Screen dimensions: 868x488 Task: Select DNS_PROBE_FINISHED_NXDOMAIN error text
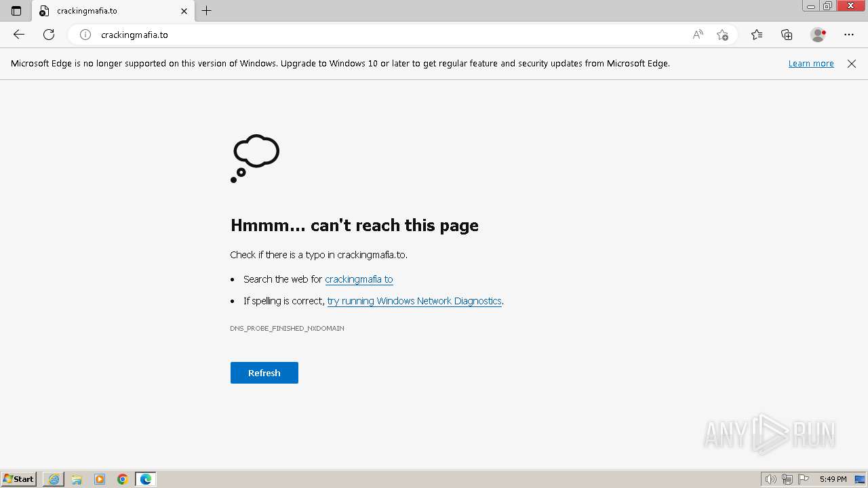[x=287, y=328]
